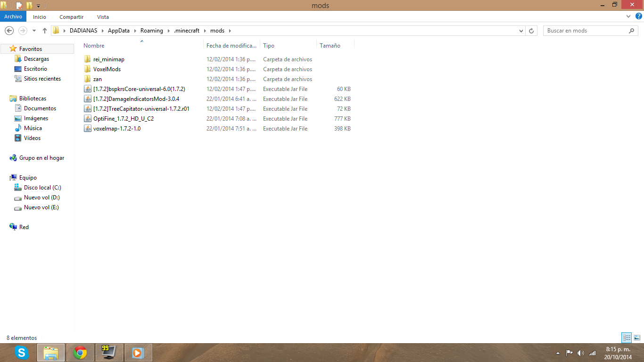Open Equipo in the navigation pane

[28, 178]
